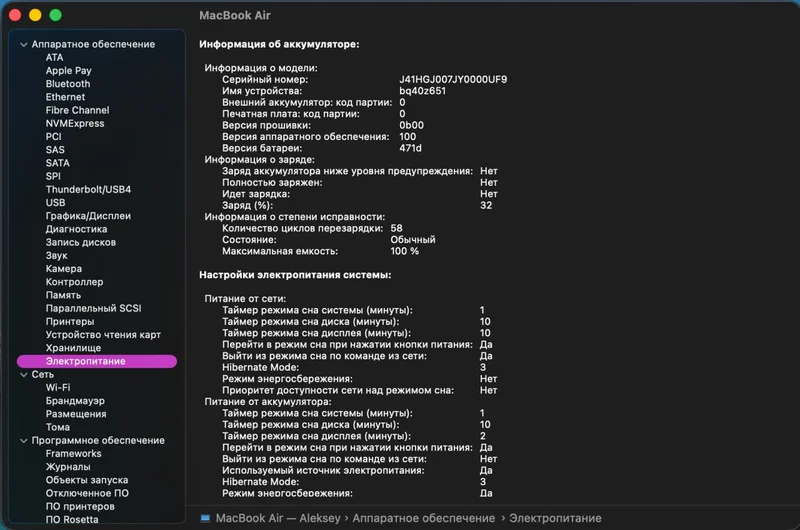Collapse the Аппаратное обеспечение section
This screenshot has height=530, width=800.
(x=23, y=44)
